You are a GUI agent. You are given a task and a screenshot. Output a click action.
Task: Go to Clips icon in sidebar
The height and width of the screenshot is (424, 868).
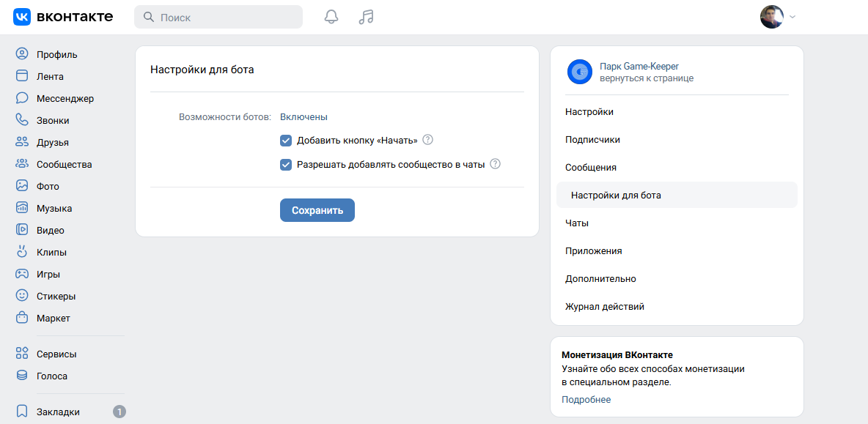pos(22,252)
